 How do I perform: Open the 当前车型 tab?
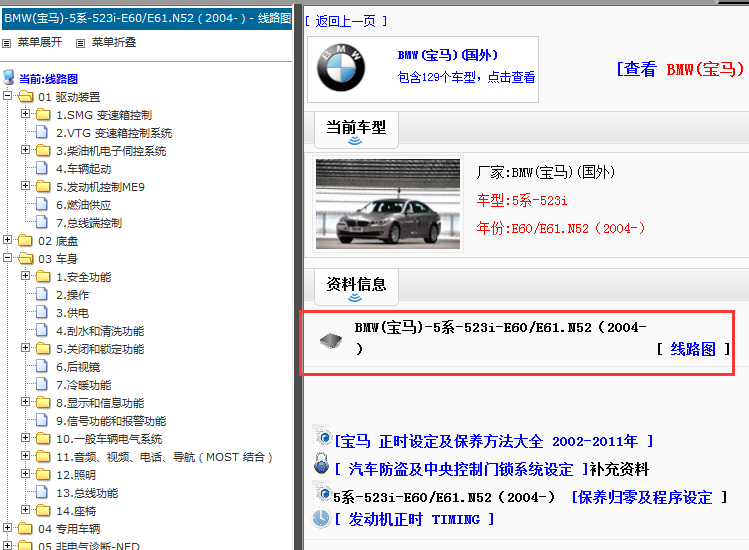[356, 130]
